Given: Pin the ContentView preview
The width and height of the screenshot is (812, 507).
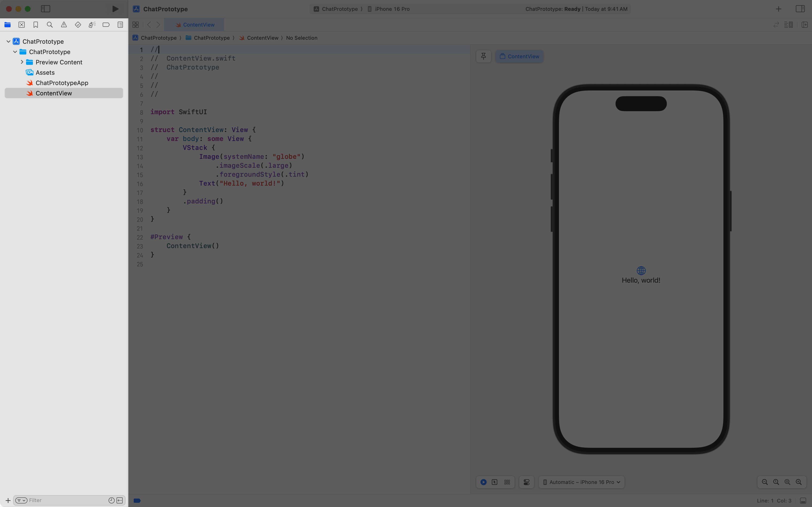Looking at the screenshot, I should pos(483,56).
